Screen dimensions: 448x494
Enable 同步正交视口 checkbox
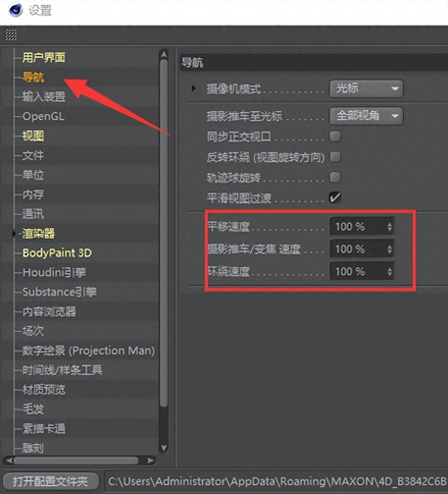[x=335, y=136]
